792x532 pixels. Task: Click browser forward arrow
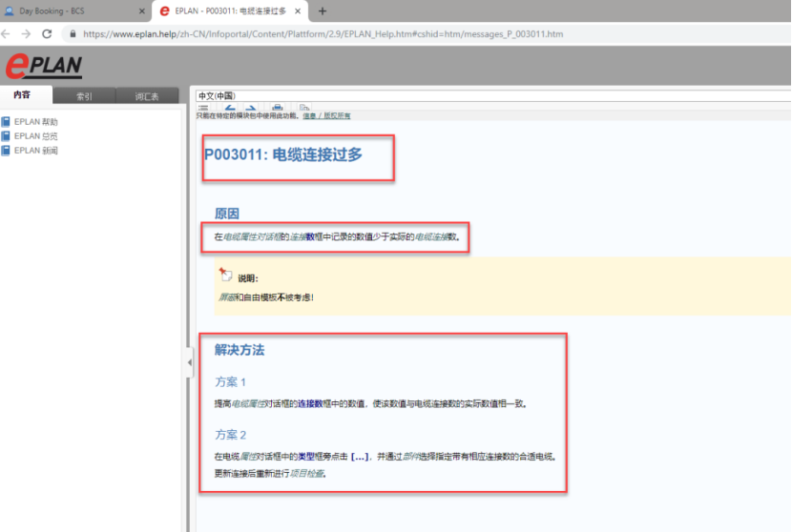pyautogui.click(x=27, y=33)
